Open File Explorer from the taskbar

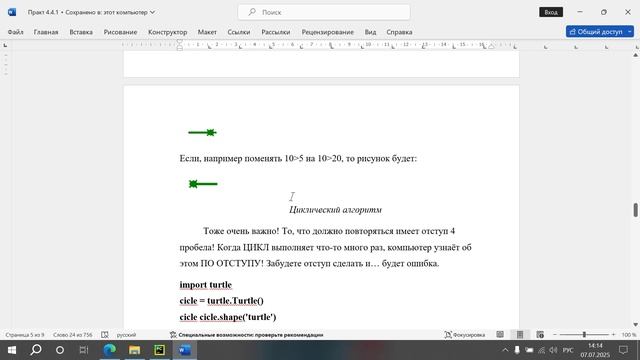point(134,350)
